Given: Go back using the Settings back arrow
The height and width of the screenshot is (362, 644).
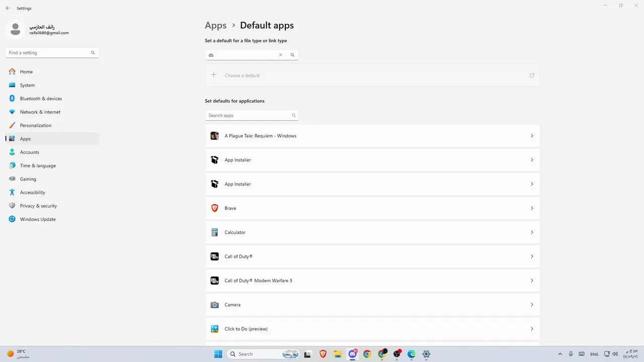Looking at the screenshot, I should click(8, 8).
